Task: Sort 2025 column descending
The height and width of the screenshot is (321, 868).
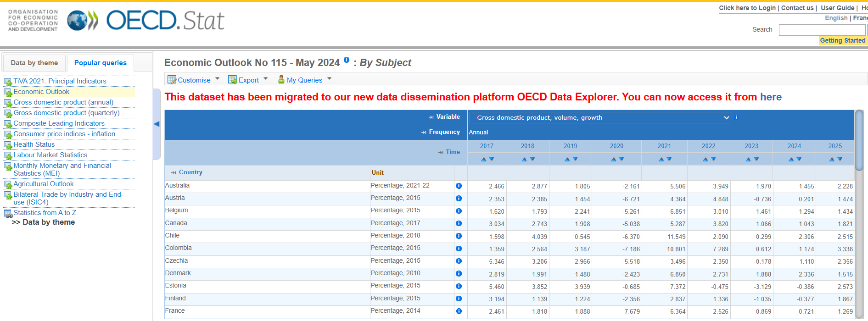Action: pos(840,159)
